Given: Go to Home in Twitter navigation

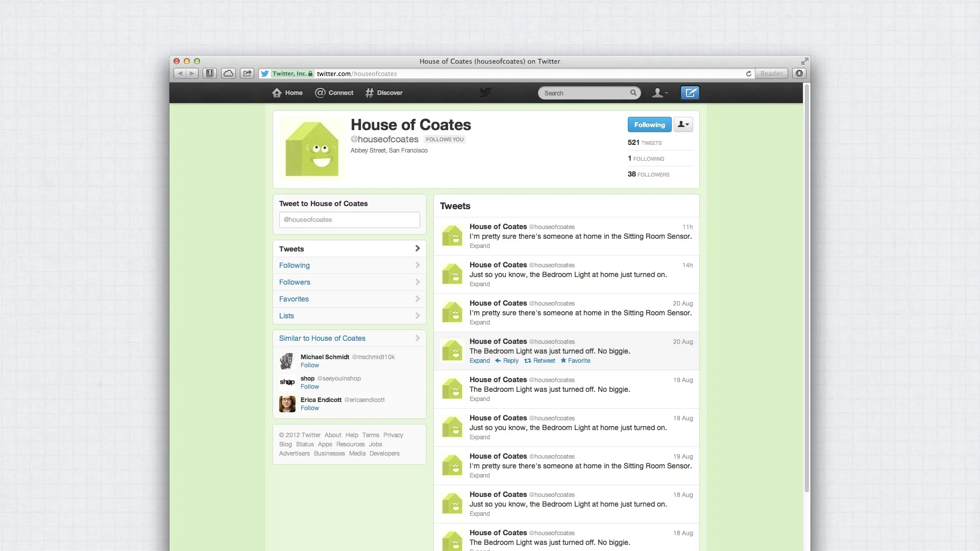Looking at the screenshot, I should tap(287, 93).
